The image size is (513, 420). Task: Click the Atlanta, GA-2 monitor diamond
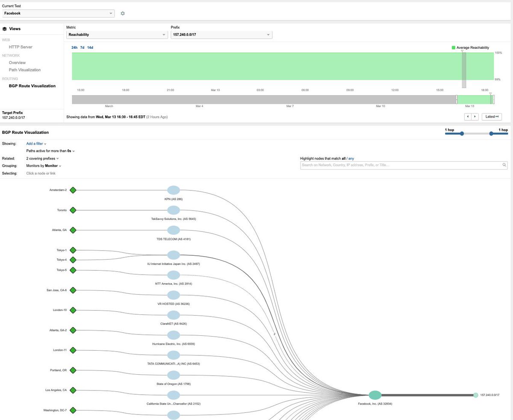click(x=73, y=330)
